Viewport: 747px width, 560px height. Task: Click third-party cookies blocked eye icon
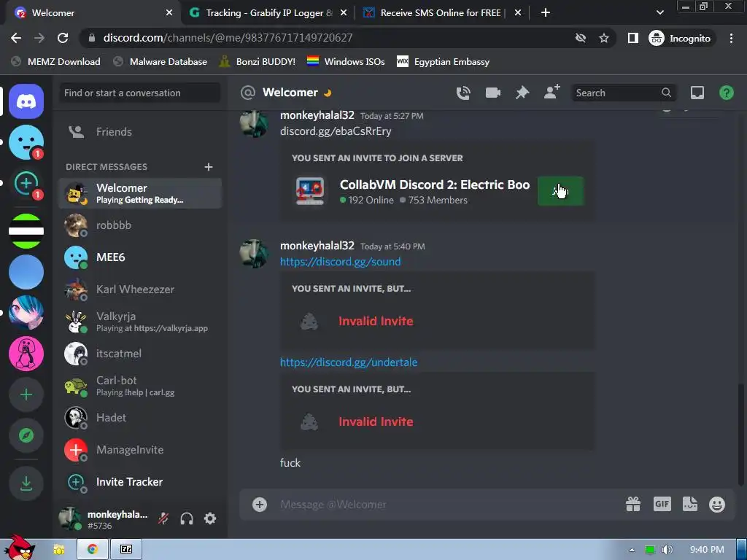pyautogui.click(x=580, y=38)
